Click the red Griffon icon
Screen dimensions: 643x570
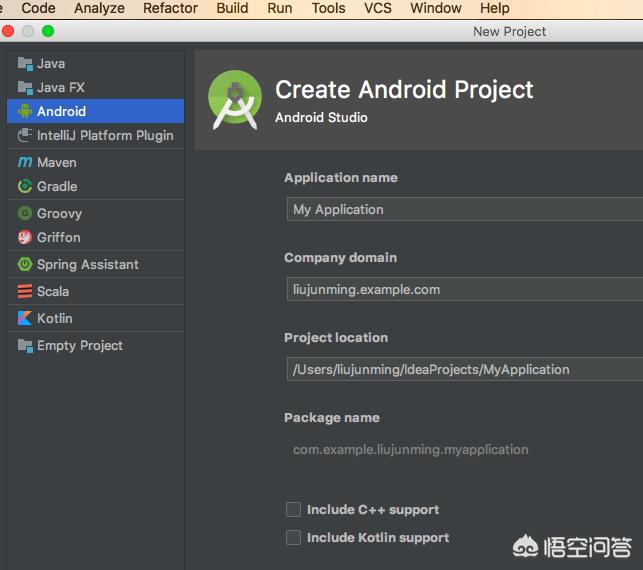pyautogui.click(x=25, y=237)
